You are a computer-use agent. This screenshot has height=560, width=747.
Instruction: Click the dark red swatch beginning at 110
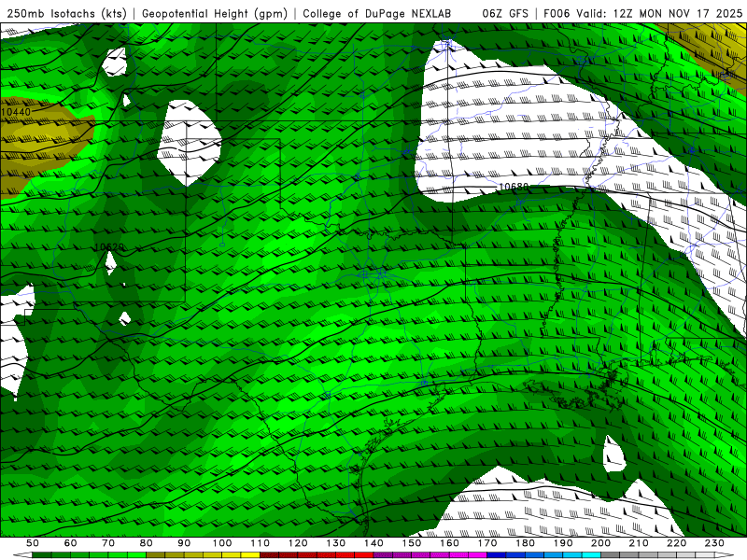click(x=269, y=554)
